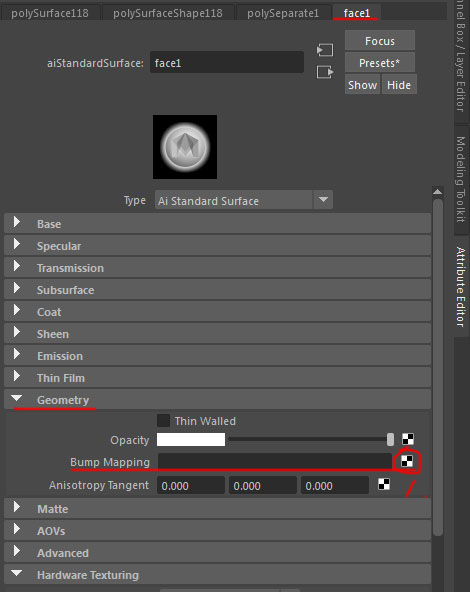Click the Hide button
Viewport: 470px width, 592px height.
(399, 85)
